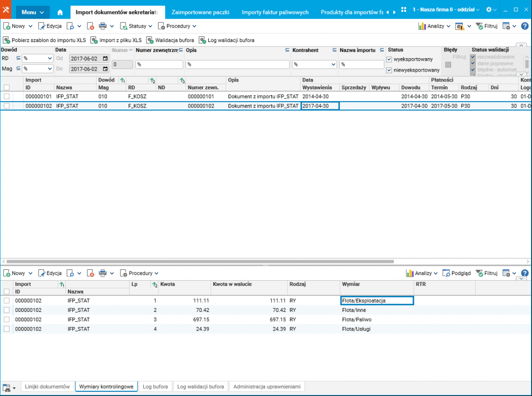Click the orange application logo icon

[x=6, y=9]
